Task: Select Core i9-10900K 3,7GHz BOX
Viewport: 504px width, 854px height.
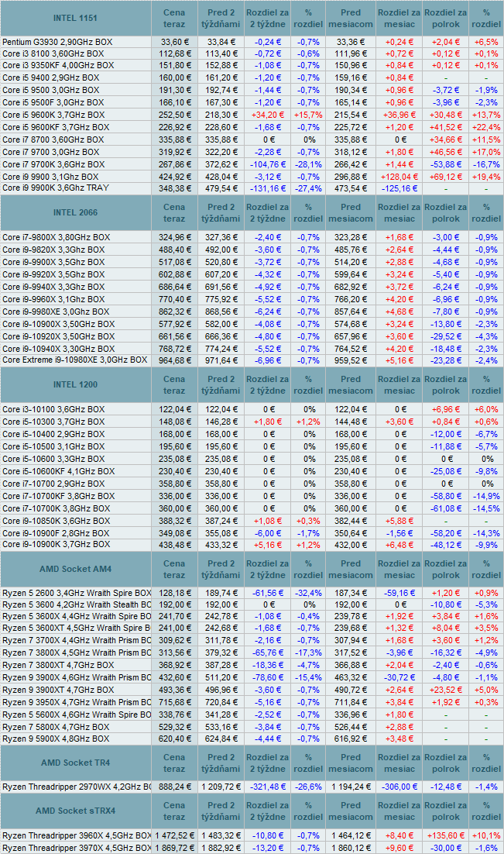Action: click(x=56, y=545)
